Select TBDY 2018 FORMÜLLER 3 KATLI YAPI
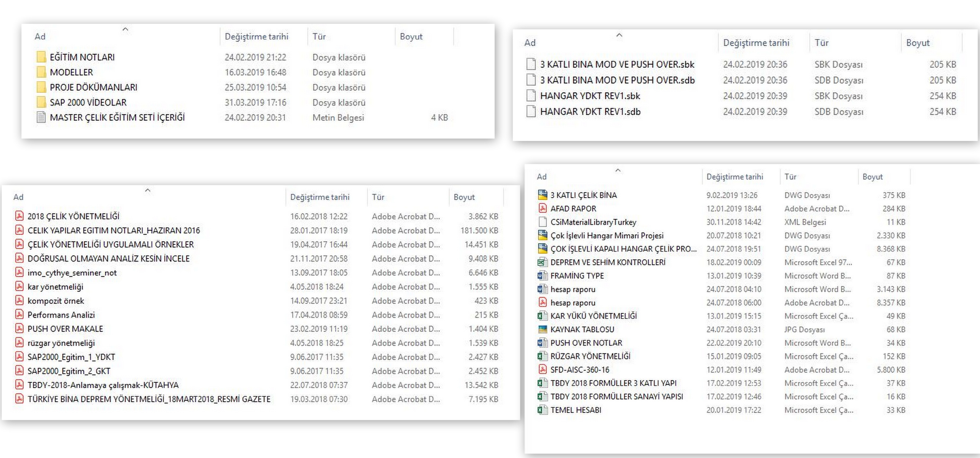 (x=613, y=383)
